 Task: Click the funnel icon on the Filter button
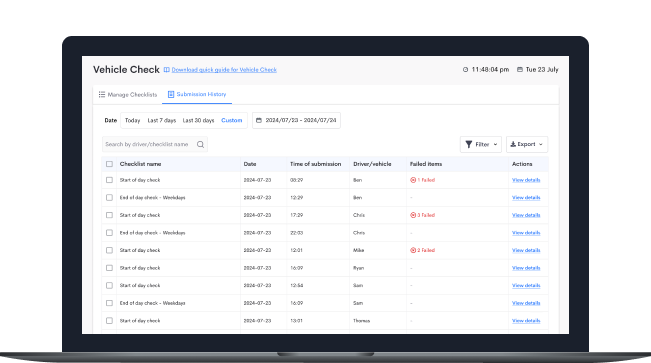click(x=469, y=145)
